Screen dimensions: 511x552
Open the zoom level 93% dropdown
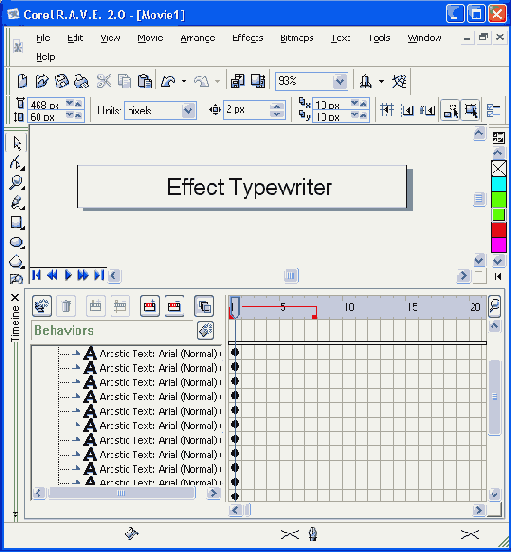[x=340, y=81]
